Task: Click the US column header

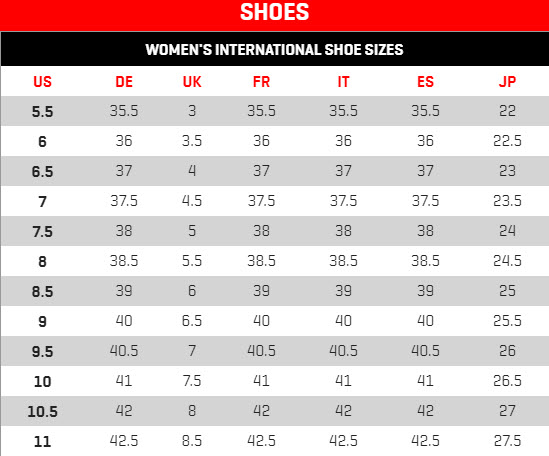Action: coord(42,82)
